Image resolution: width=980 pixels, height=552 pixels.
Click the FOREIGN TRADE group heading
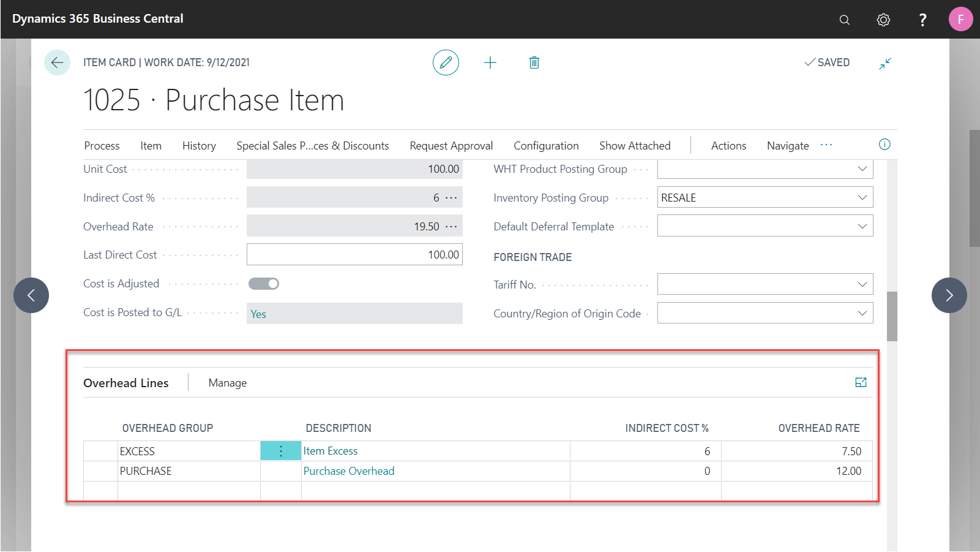point(533,257)
